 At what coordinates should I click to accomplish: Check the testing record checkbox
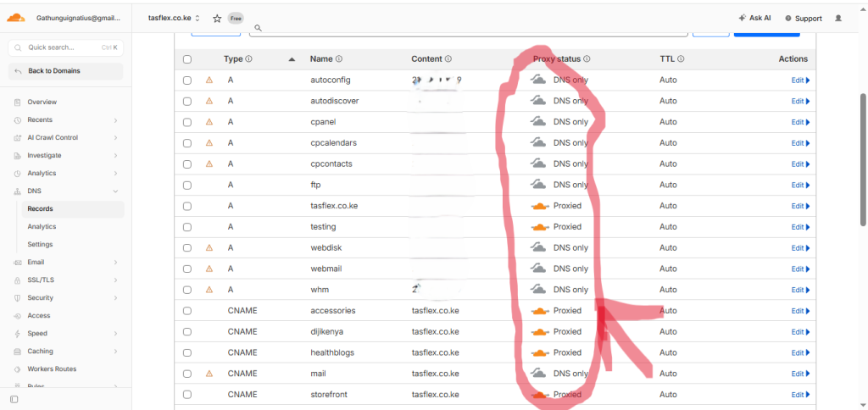(187, 227)
